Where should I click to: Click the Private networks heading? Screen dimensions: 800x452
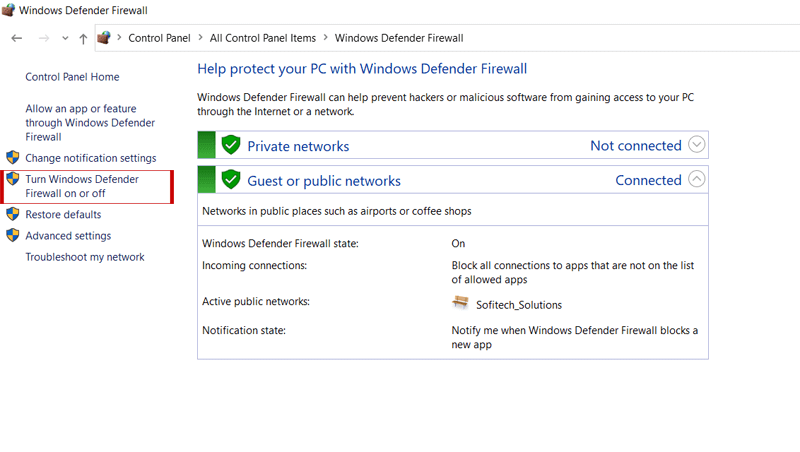[x=298, y=146]
